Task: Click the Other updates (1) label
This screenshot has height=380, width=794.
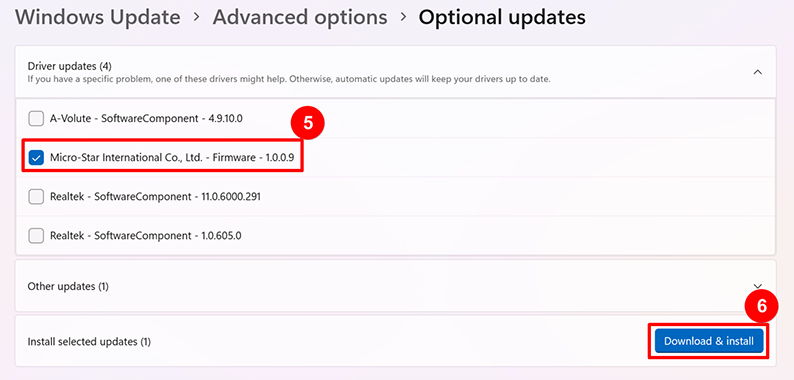Action: pyautogui.click(x=68, y=286)
